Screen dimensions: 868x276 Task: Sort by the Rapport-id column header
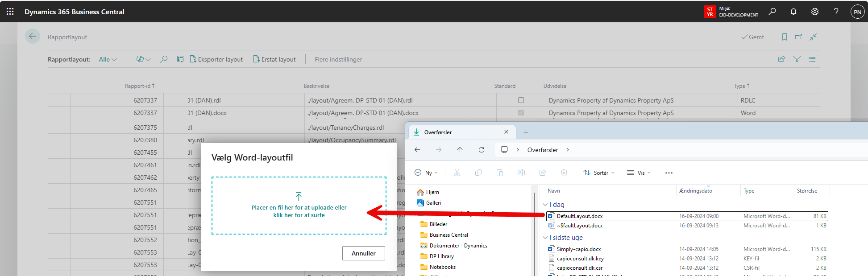click(140, 86)
